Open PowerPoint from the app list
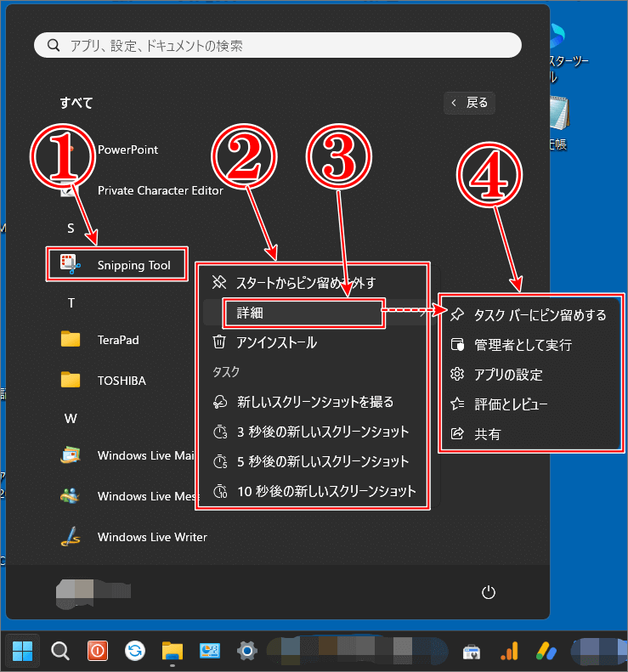 pos(127,150)
